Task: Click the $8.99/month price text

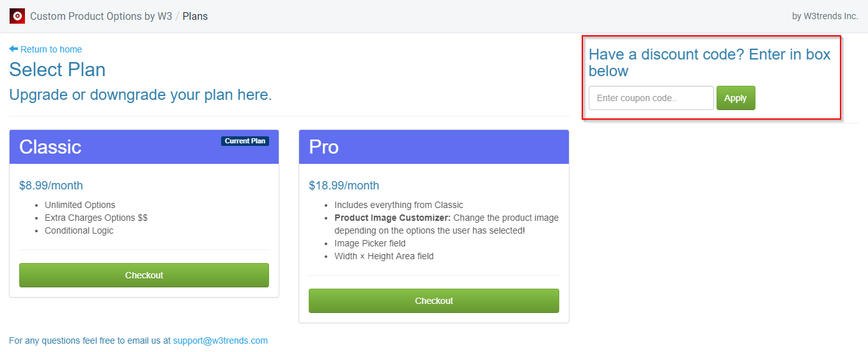Action: tap(51, 186)
